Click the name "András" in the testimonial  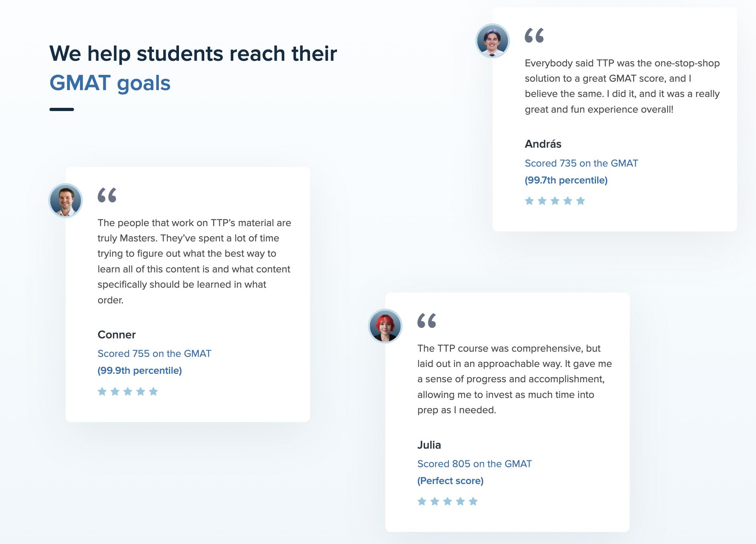coord(543,144)
